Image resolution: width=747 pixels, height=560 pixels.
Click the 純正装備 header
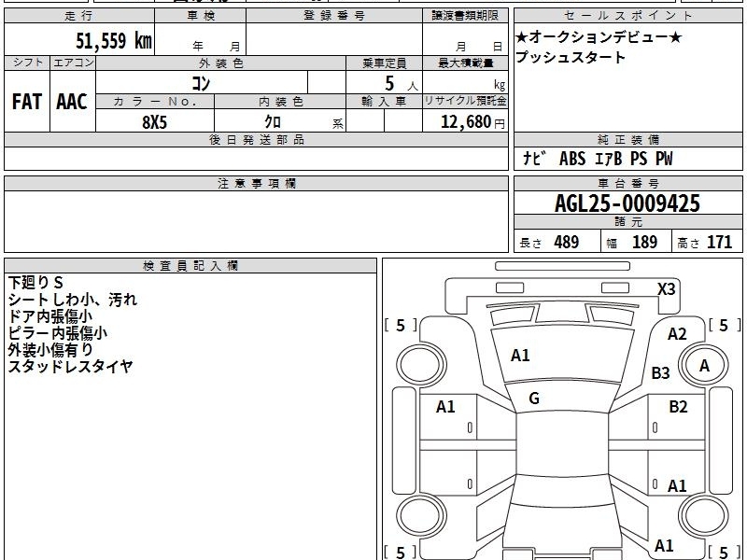tap(627, 140)
